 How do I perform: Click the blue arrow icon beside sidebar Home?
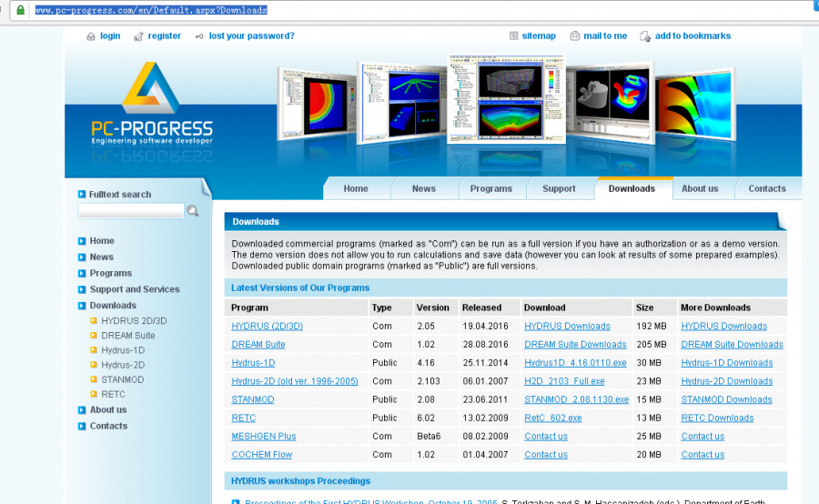point(82,241)
